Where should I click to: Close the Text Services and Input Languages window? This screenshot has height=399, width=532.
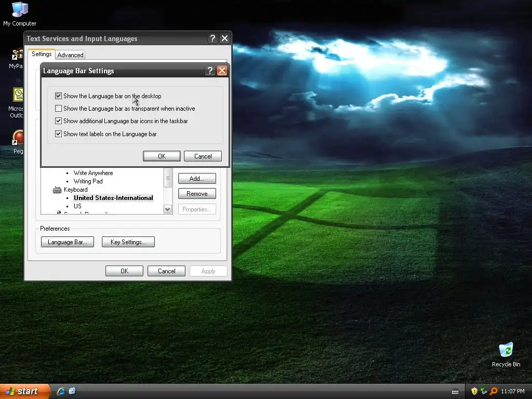[224, 38]
